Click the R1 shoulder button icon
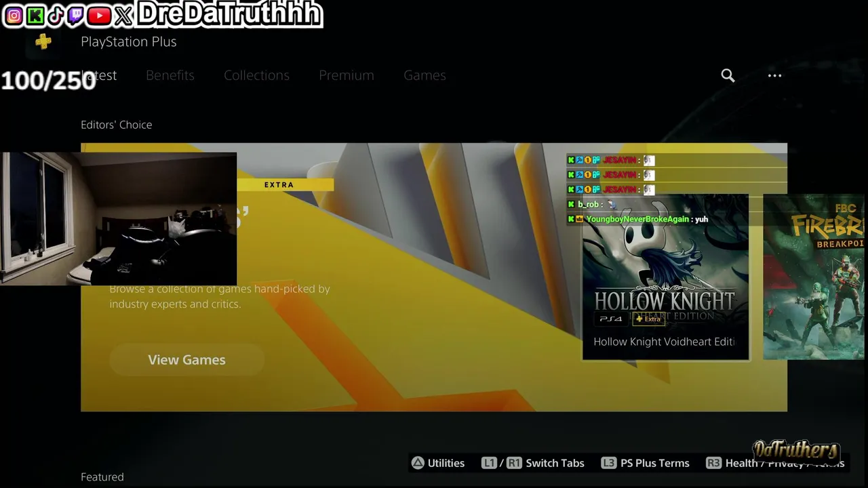 click(x=514, y=463)
